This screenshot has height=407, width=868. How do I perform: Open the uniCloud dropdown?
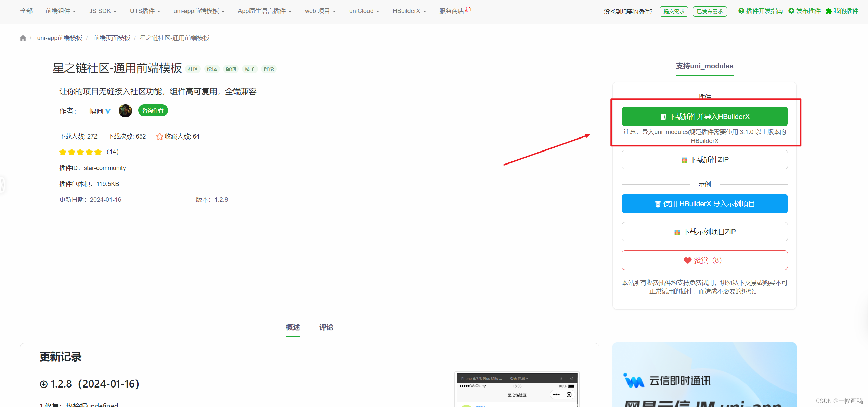[364, 11]
